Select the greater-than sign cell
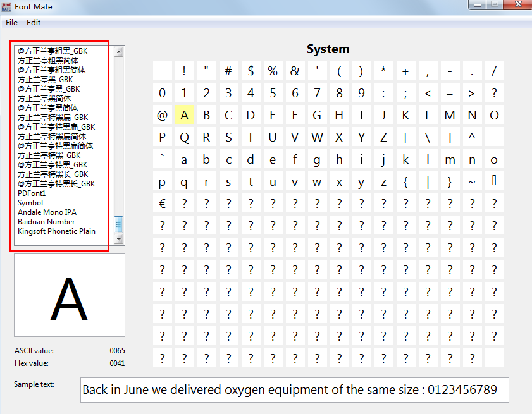Image resolution: width=532 pixels, height=414 pixels. click(x=472, y=92)
